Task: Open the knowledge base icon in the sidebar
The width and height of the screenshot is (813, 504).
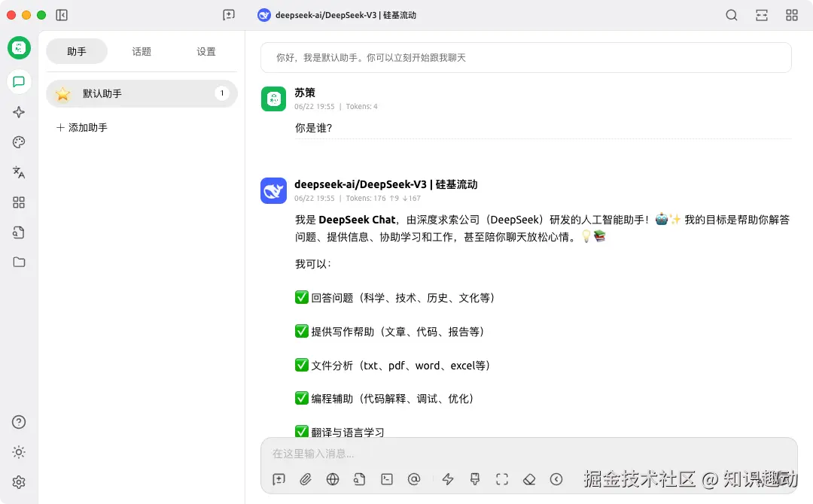Action: pos(19,232)
